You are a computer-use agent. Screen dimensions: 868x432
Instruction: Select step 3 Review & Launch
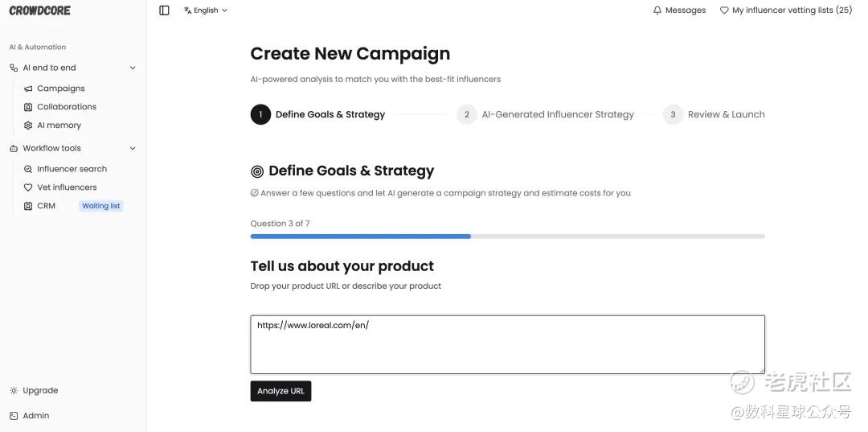coord(714,115)
